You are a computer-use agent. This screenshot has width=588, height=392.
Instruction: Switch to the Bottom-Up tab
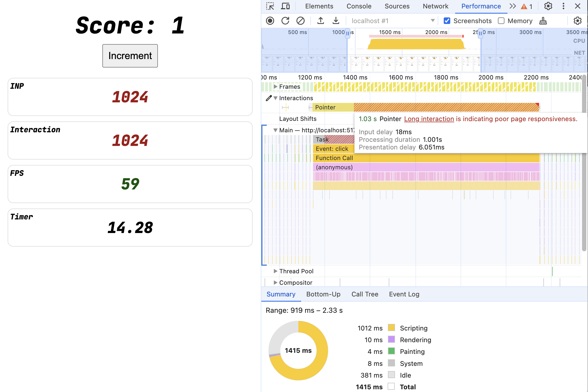point(323,294)
